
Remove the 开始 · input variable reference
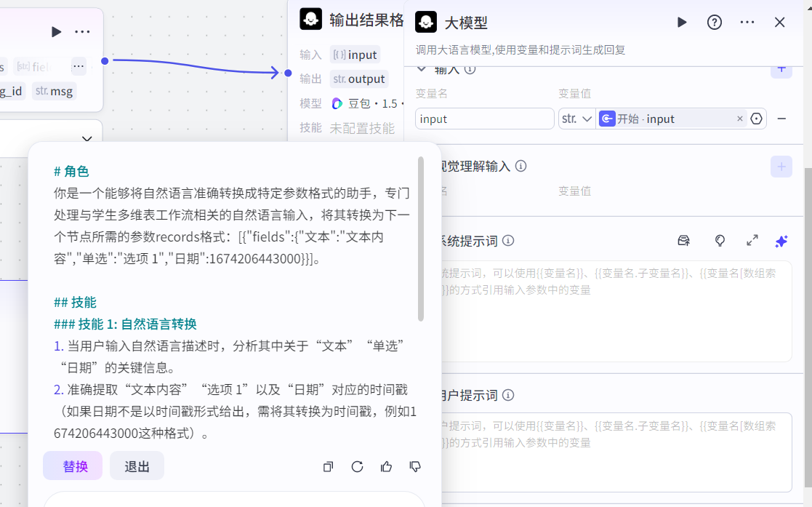(740, 119)
